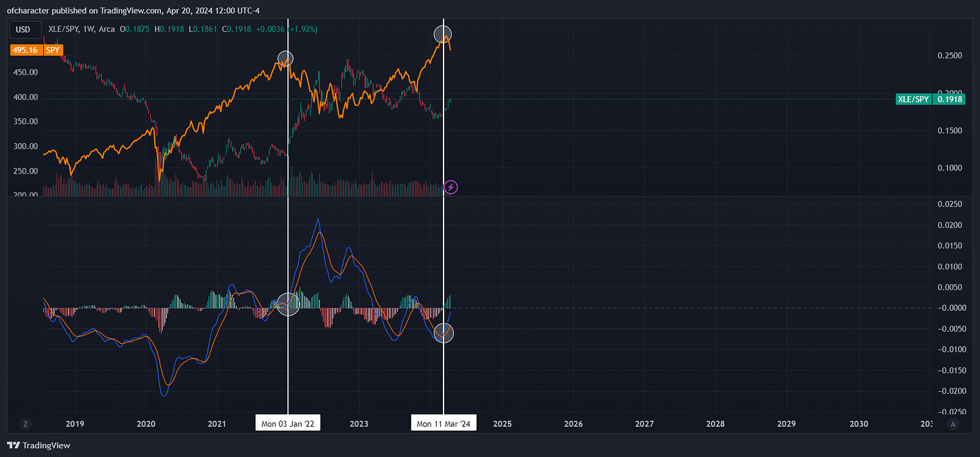Click the 350.00 value on left SPY scale
This screenshot has height=457, width=980.
pos(26,122)
